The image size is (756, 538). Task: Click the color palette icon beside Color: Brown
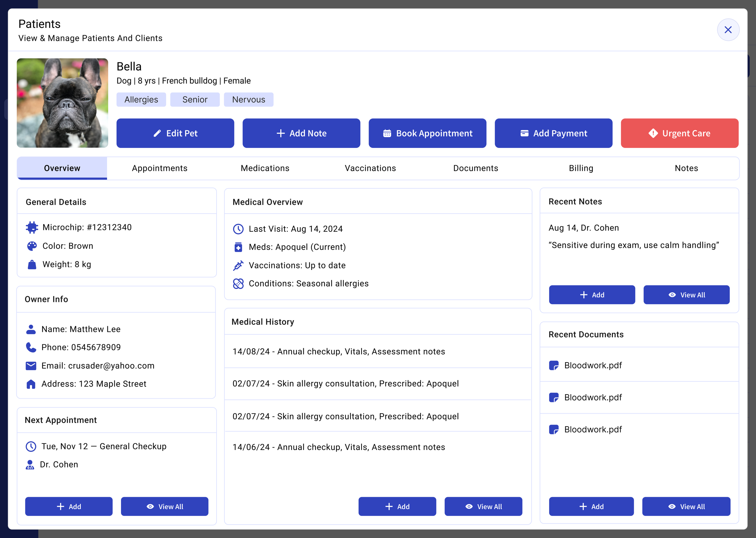point(32,246)
